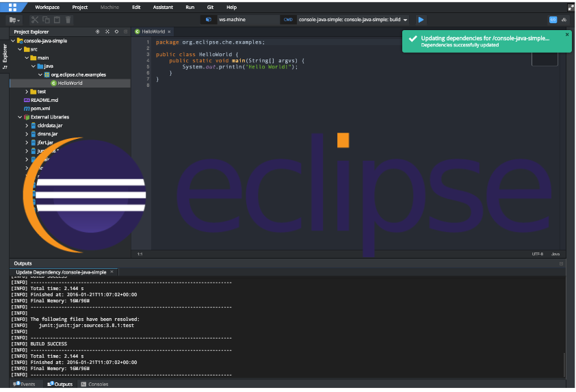The width and height of the screenshot is (576, 392).
Task: Click the collapse-all icon in Project Explorer
Action: (107, 31)
